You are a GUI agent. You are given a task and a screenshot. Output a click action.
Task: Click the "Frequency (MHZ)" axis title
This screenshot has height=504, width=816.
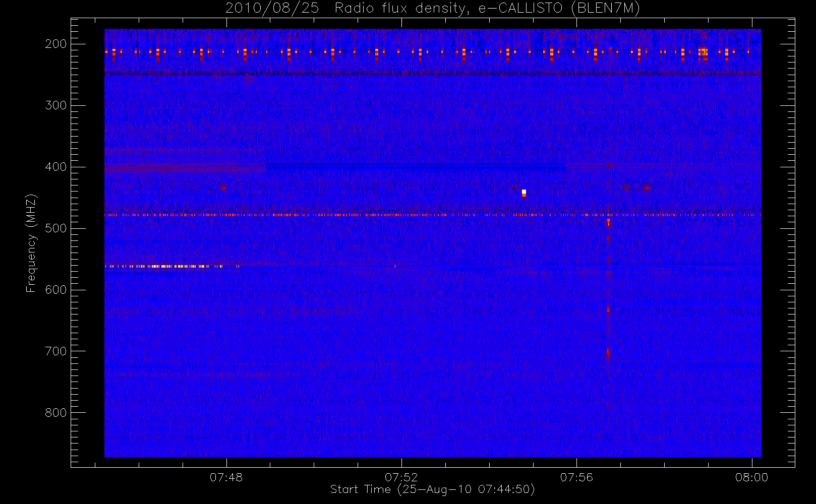(31, 243)
